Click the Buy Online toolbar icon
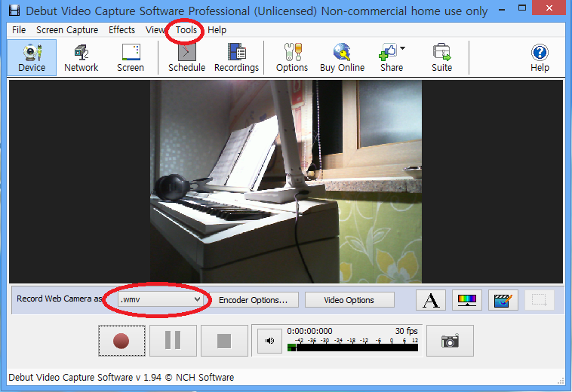This screenshot has height=392, width=572. (x=342, y=58)
